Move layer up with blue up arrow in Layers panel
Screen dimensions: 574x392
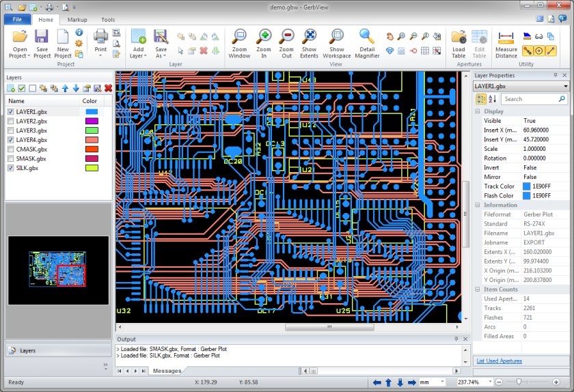pos(65,88)
